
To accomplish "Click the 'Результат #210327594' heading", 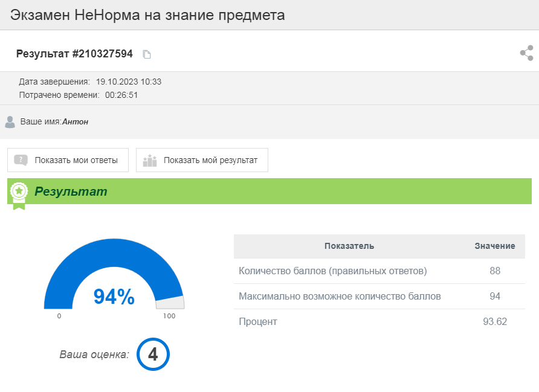I will pyautogui.click(x=74, y=54).
